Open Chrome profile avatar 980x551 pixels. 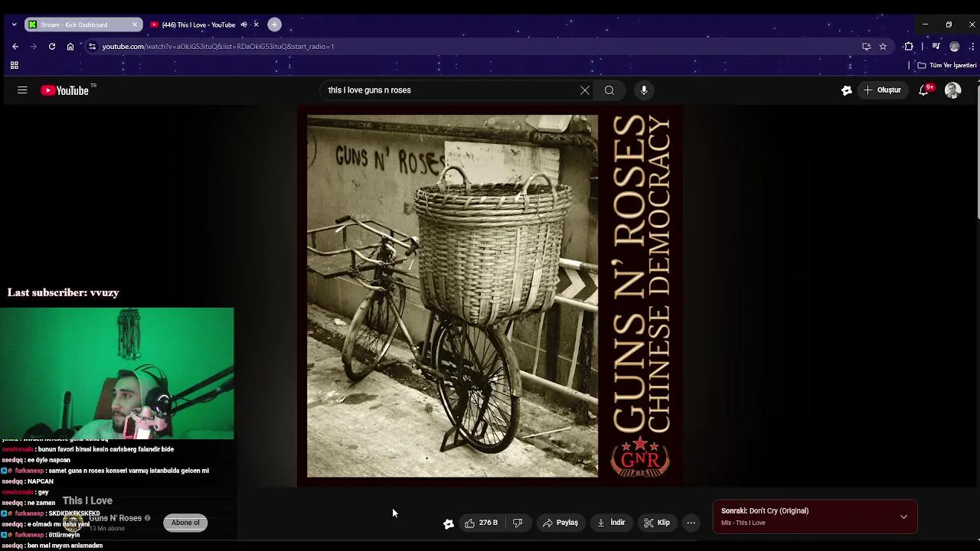[954, 47]
